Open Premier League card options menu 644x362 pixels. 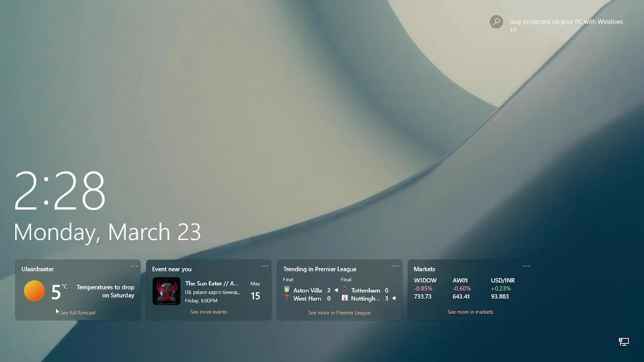395,266
